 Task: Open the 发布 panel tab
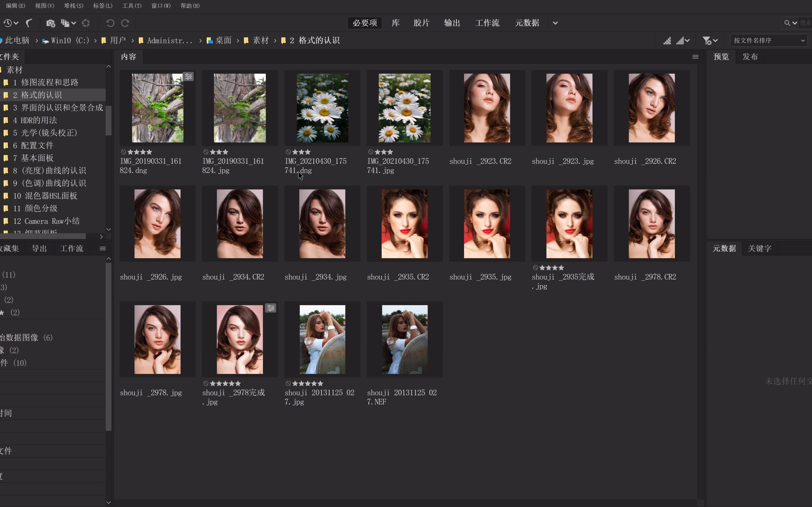[750, 57]
